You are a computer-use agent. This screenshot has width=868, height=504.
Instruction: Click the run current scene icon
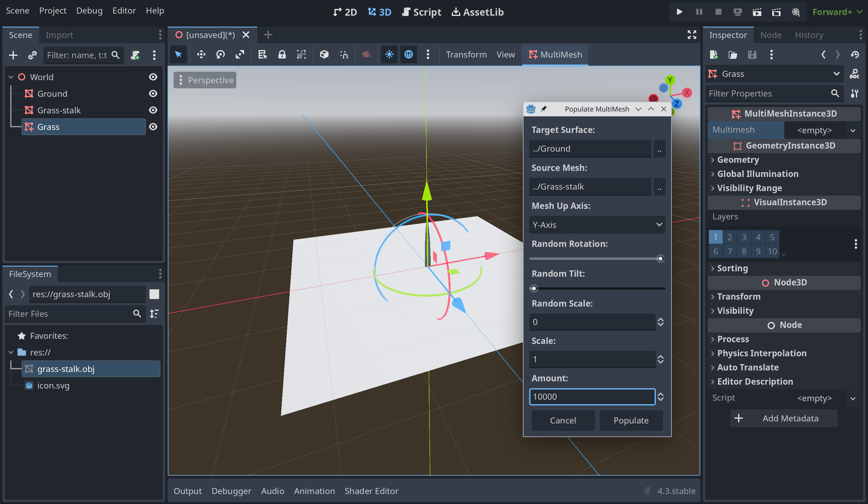(x=757, y=12)
